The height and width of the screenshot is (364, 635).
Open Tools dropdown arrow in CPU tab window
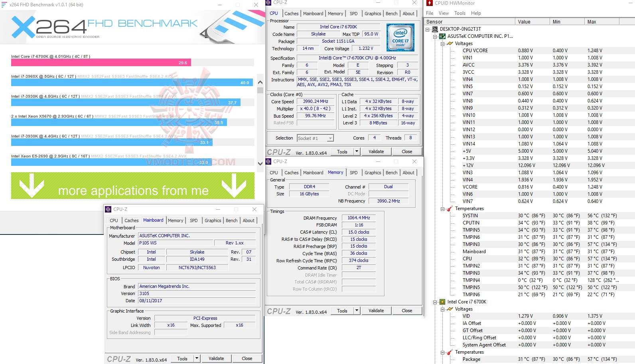coord(357,152)
